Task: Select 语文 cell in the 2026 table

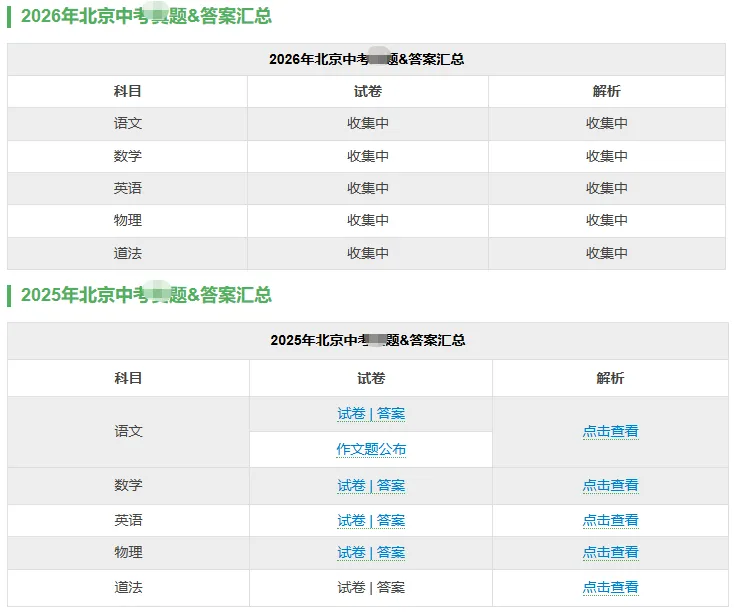Action: coord(127,124)
